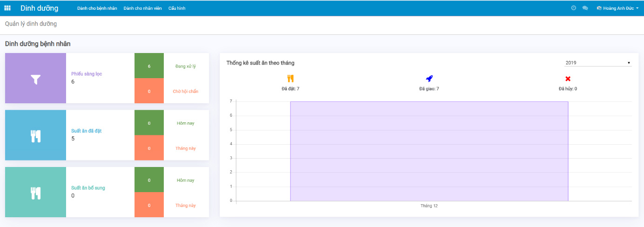Image resolution: width=644 pixels, height=227 pixels.
Task: Click the blue rocket Đã giao icon
Action: pyautogui.click(x=429, y=79)
